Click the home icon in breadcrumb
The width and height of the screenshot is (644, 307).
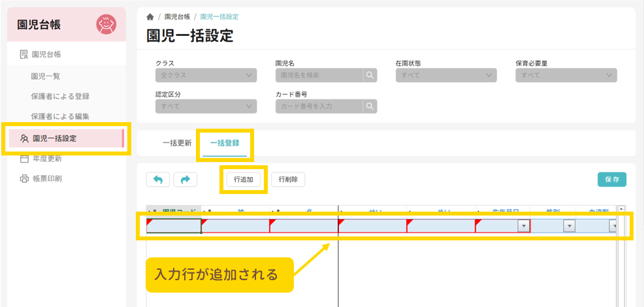pyautogui.click(x=151, y=16)
